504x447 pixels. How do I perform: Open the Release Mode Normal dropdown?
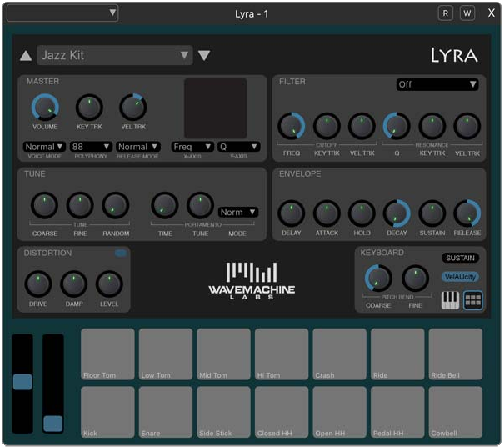pos(137,147)
